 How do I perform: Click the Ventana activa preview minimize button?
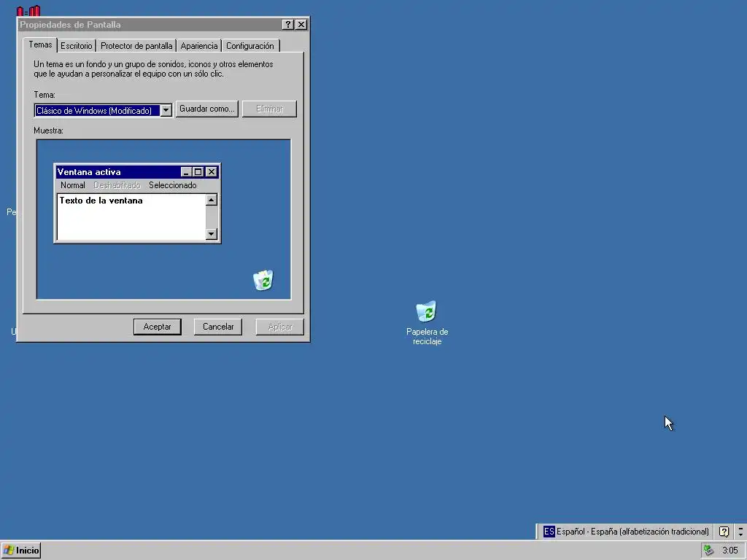click(186, 172)
